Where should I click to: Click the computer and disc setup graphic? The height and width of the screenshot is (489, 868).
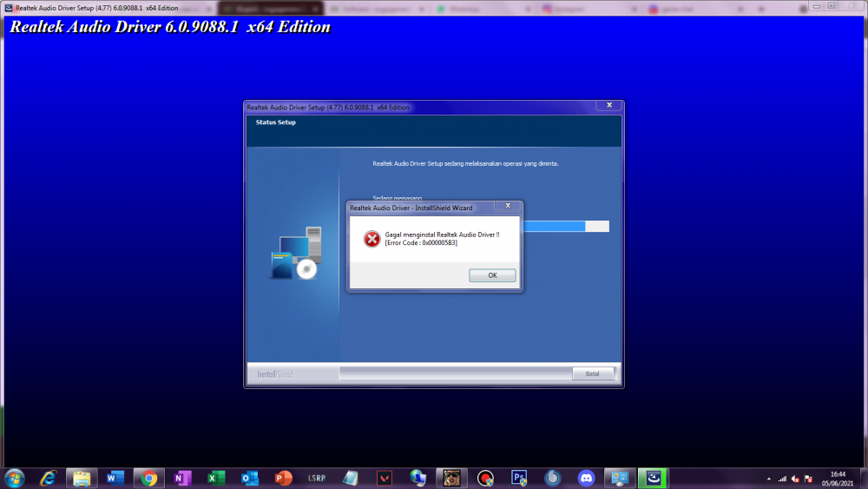pyautogui.click(x=296, y=253)
